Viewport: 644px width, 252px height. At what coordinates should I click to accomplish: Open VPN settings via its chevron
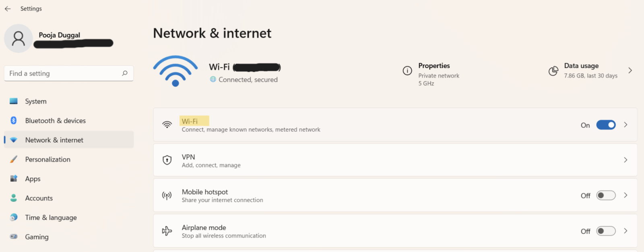tap(625, 160)
